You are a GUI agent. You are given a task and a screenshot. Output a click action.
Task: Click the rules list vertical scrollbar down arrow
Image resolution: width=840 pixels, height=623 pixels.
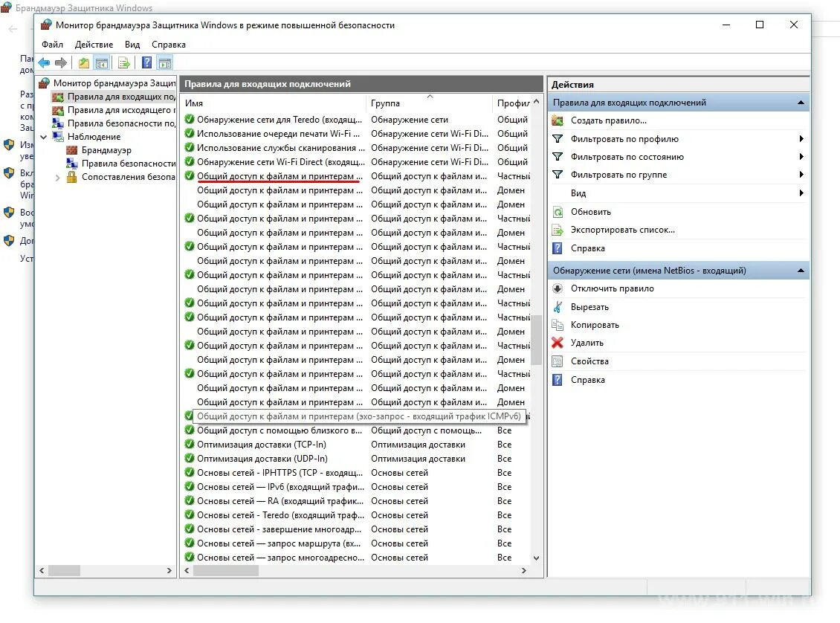click(x=536, y=558)
